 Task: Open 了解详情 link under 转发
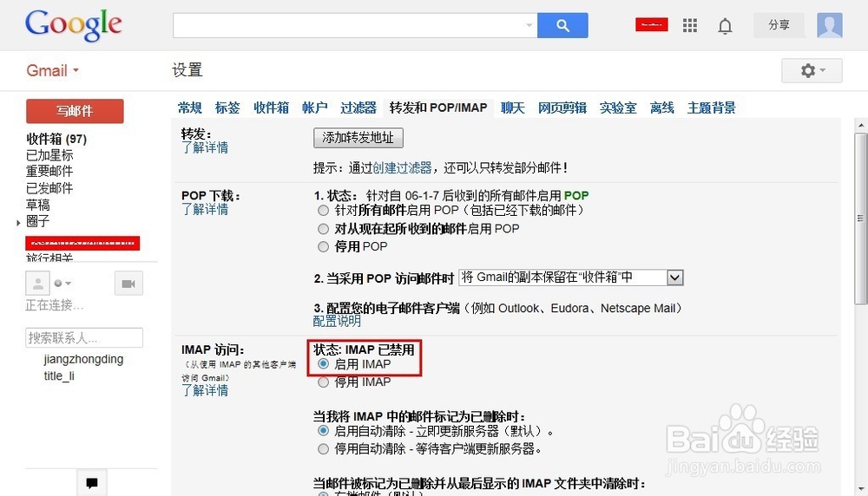tap(205, 147)
